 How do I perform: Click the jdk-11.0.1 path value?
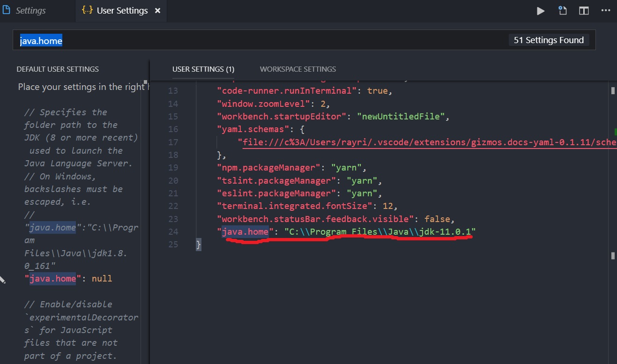380,232
